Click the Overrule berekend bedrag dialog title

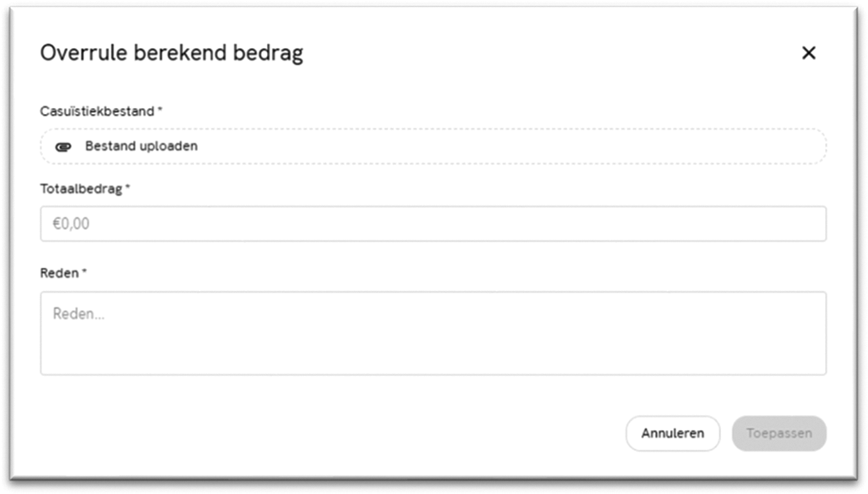(x=171, y=53)
